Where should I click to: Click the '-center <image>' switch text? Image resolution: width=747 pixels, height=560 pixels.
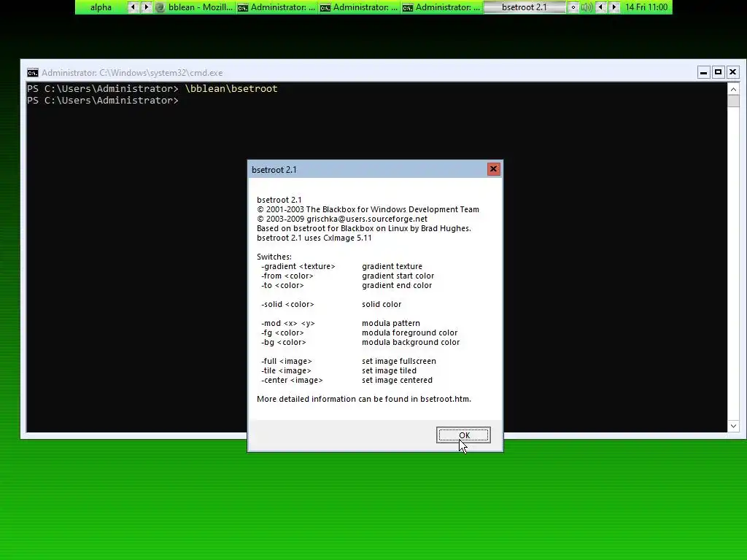pos(292,381)
